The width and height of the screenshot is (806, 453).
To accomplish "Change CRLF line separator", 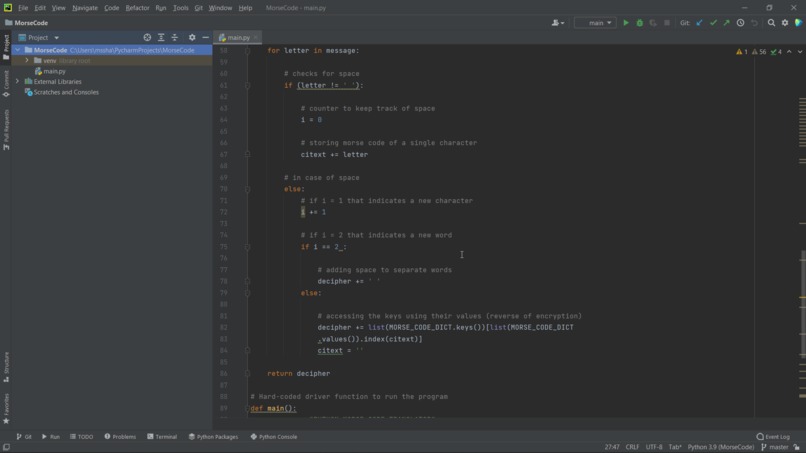I will [632, 447].
